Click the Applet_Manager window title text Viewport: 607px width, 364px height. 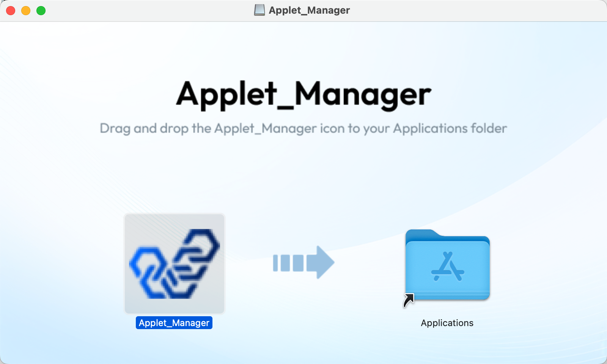(309, 10)
